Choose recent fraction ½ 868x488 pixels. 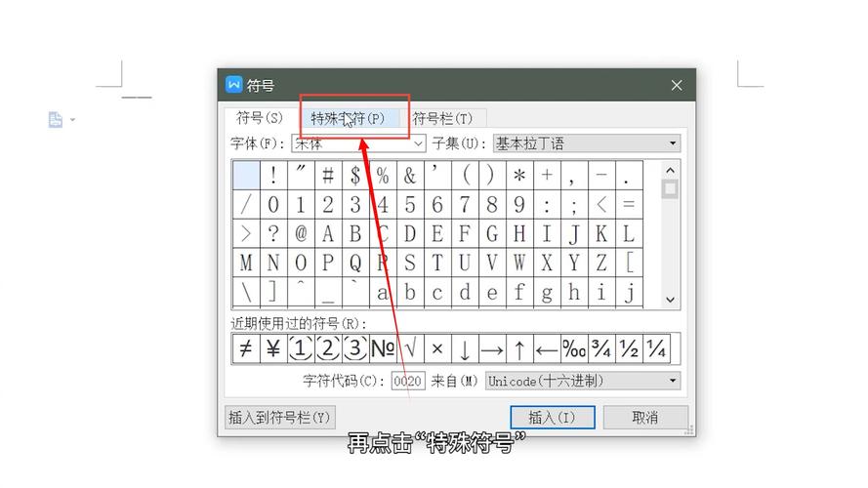coord(629,348)
